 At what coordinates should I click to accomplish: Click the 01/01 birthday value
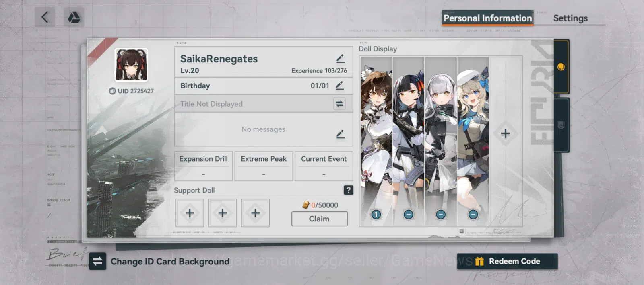pyautogui.click(x=320, y=86)
